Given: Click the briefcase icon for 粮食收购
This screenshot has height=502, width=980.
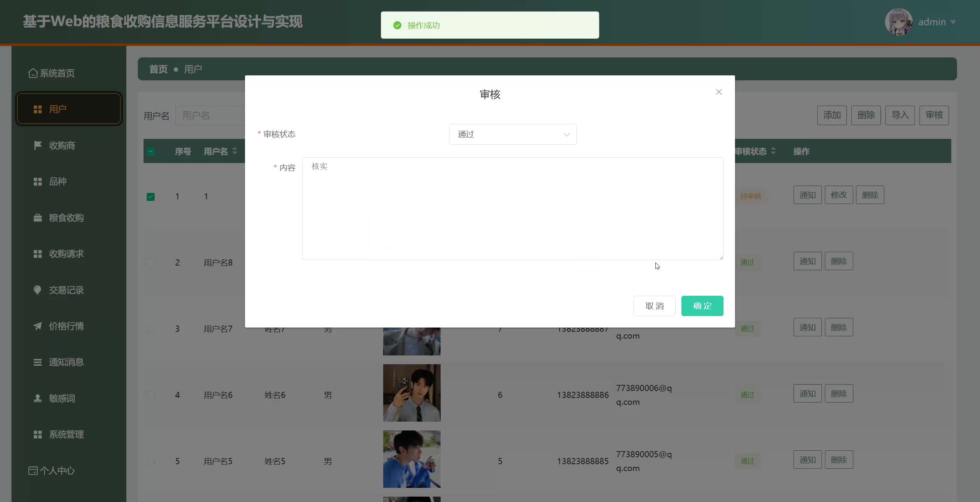Looking at the screenshot, I should [38, 218].
